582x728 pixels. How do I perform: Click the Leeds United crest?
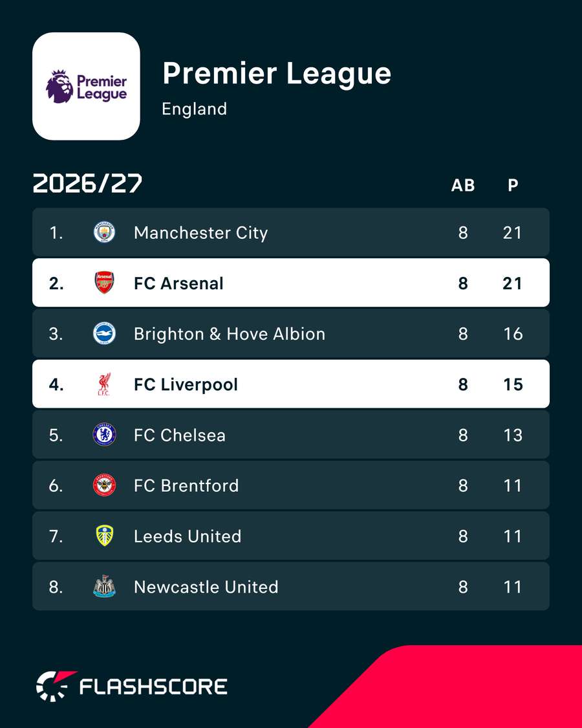[104, 536]
